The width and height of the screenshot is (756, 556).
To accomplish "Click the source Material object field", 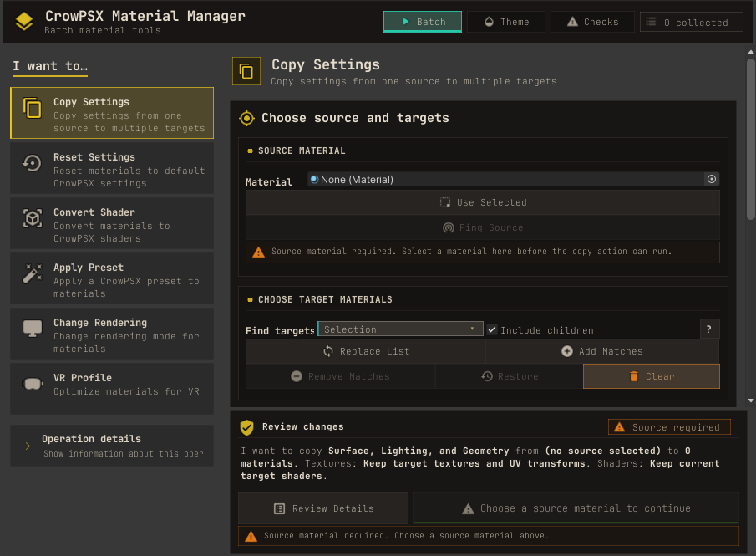I will coord(506,180).
